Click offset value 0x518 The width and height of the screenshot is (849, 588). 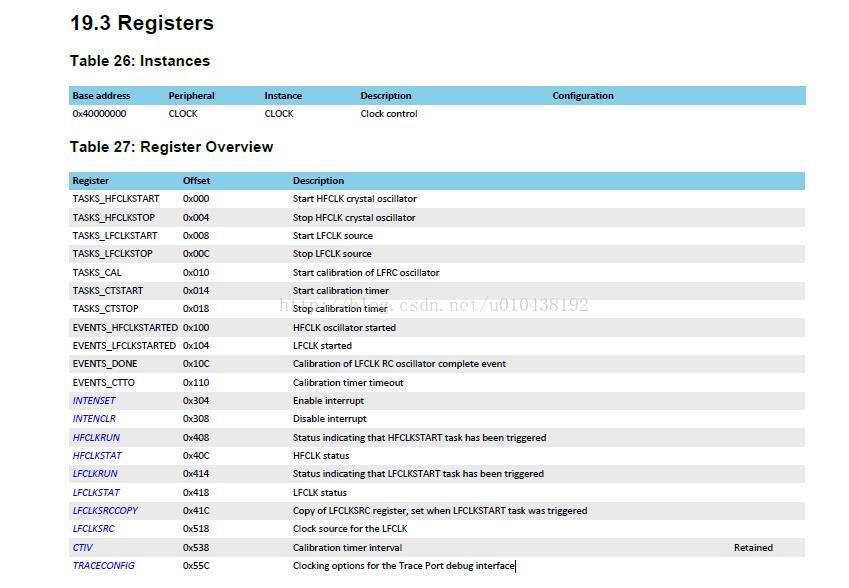pyautogui.click(x=196, y=528)
